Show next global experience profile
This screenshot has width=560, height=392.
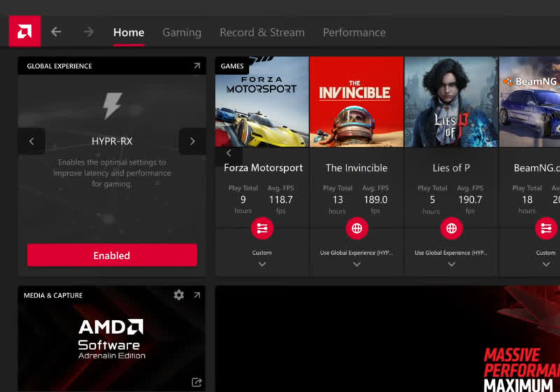coord(192,141)
